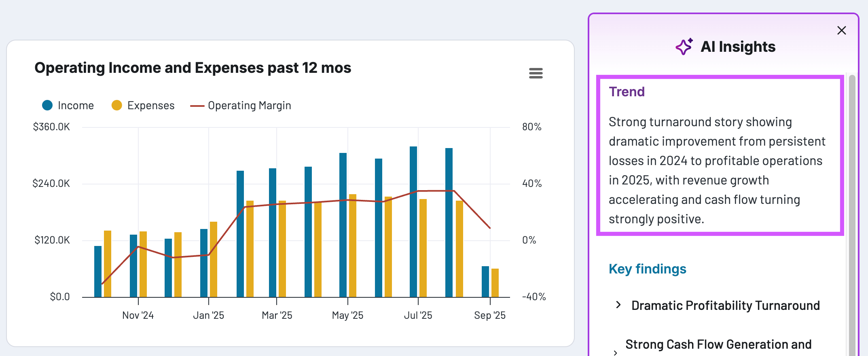Click the Trend summary paragraph text
Screen dimensions: 868x356
click(716, 170)
